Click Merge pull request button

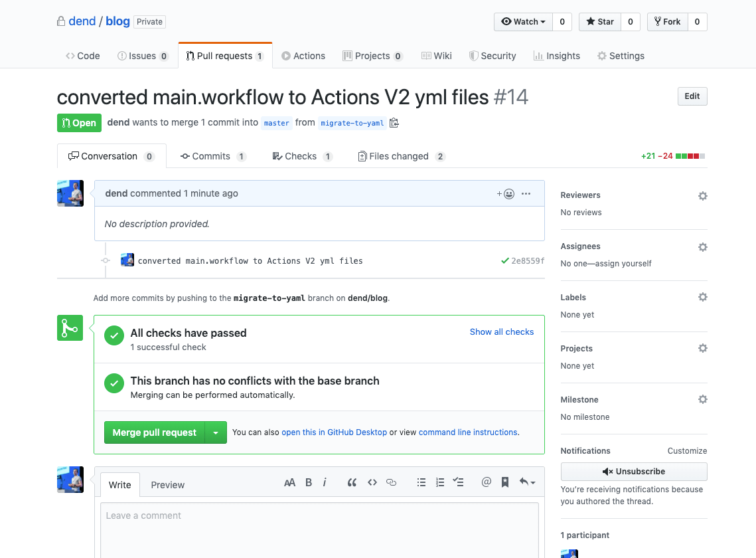click(154, 432)
